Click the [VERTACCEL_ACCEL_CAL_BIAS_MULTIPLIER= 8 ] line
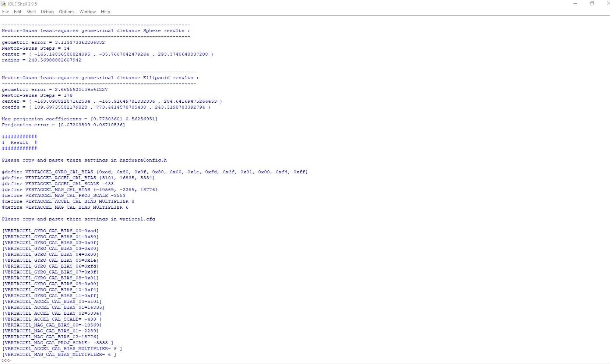The width and height of the screenshot is (610, 364). 62,349
